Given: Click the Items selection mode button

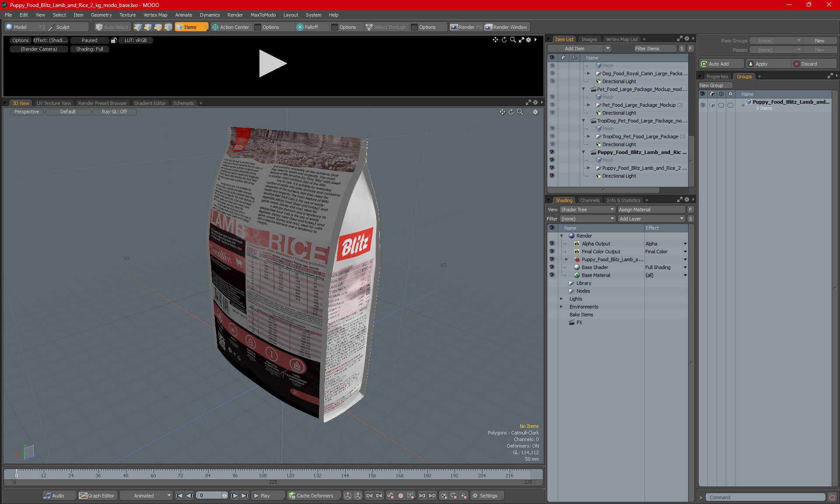Looking at the screenshot, I should [191, 27].
